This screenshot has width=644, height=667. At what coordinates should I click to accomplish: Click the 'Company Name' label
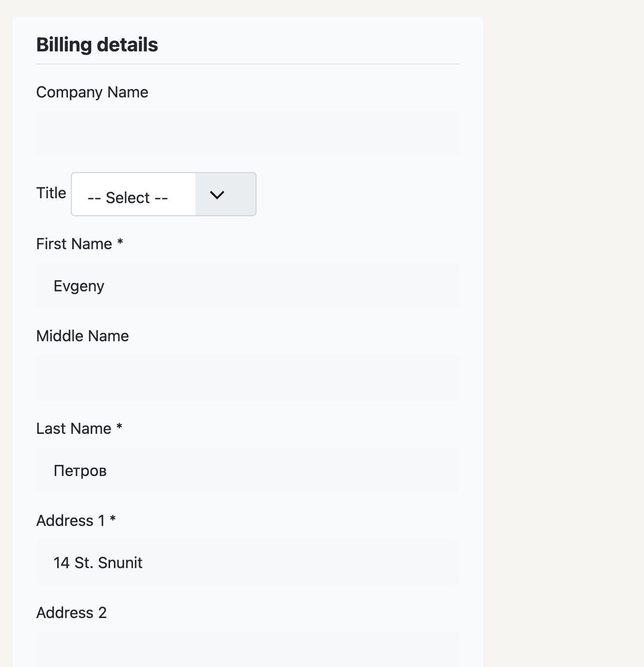click(x=92, y=92)
